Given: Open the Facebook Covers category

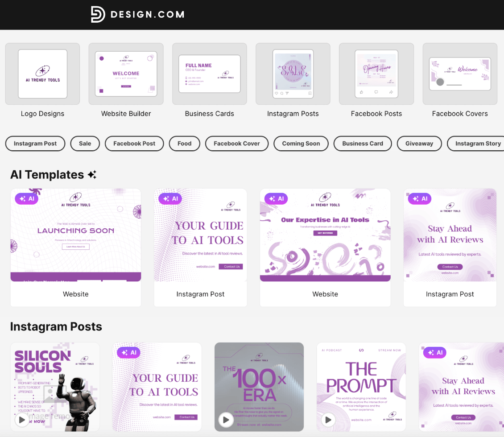Looking at the screenshot, I should pos(460,80).
